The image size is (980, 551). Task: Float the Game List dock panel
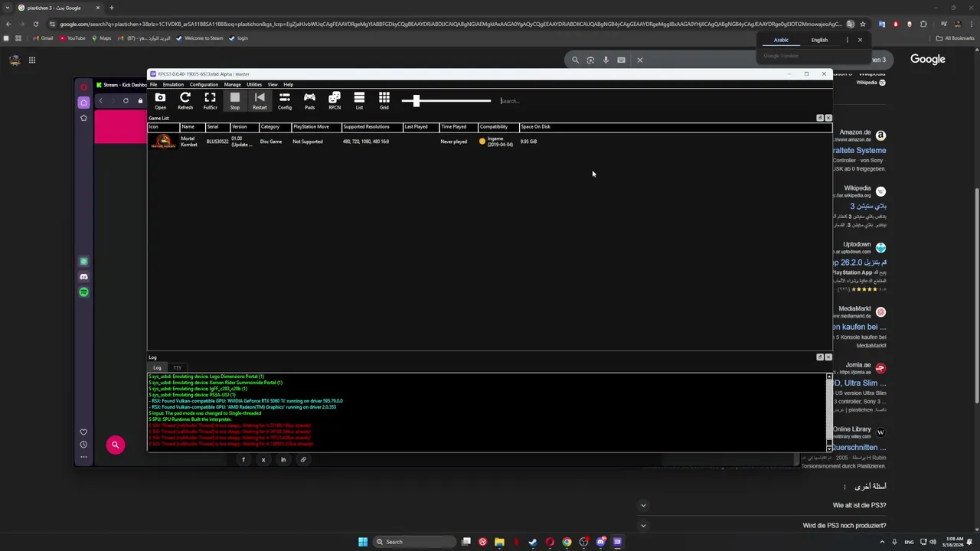[820, 118]
